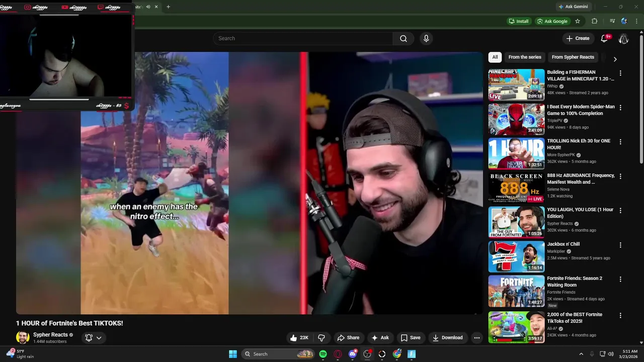Select the All filter chip
Screen dimensions: 644x362
(495, 57)
